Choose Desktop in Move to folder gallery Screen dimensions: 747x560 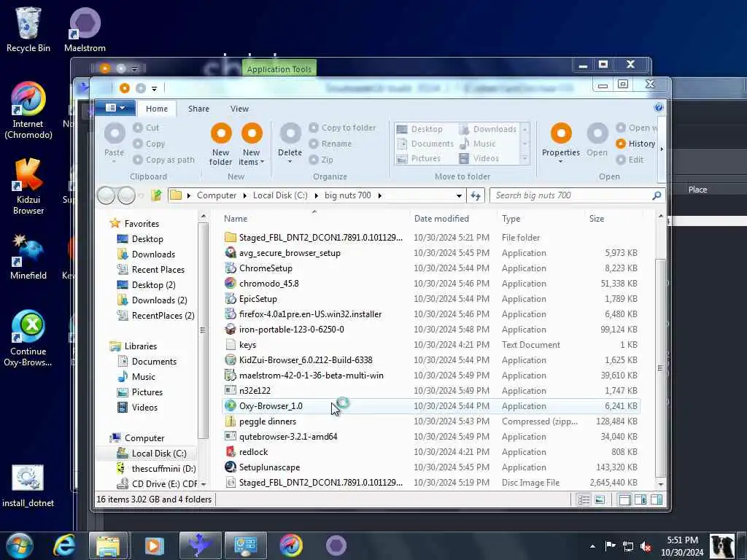419,129
